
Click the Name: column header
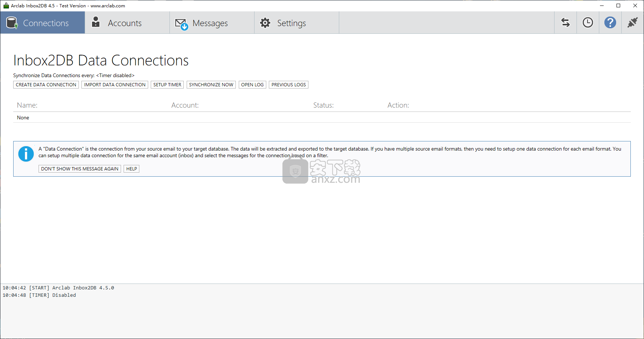[x=27, y=105]
